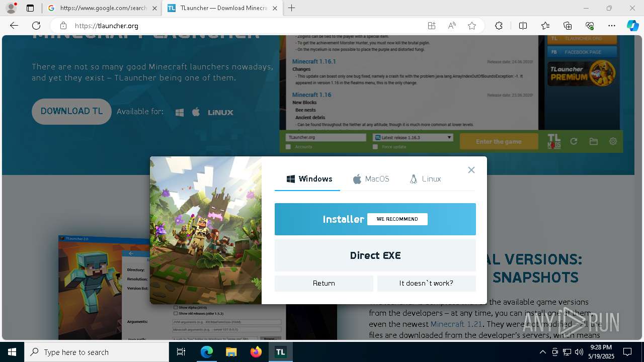This screenshot has height=362, width=644.
Task: View site information lock icon
Action: [63, 26]
